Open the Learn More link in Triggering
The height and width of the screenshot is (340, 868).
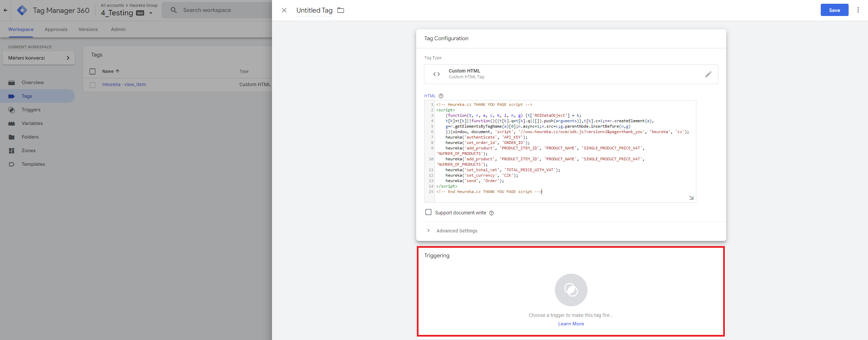coord(571,324)
